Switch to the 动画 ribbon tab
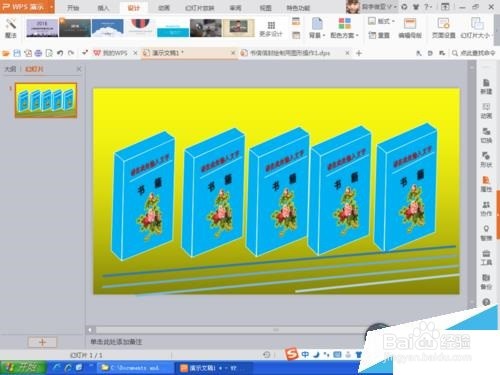500x375 pixels. tap(164, 8)
